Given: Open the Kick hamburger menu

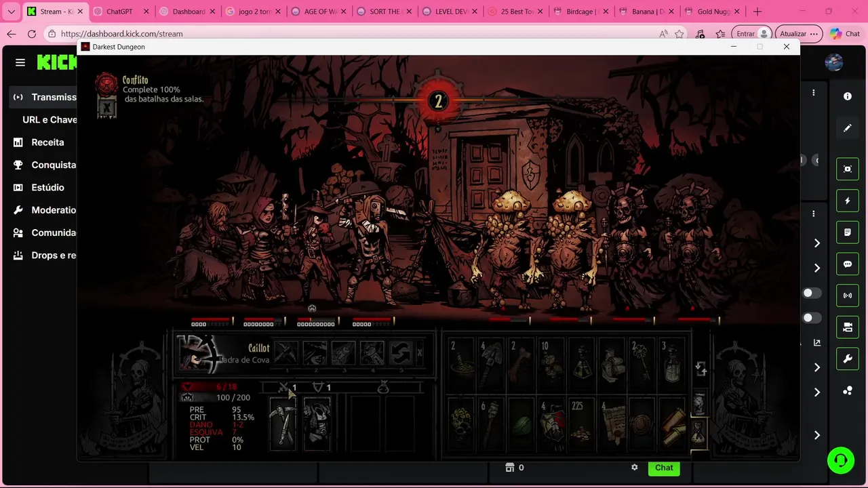Looking at the screenshot, I should point(20,62).
